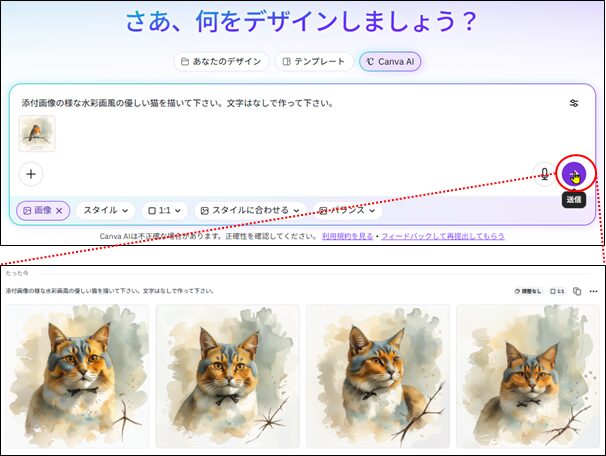Switch to the あなたのデザイン tab
This screenshot has width=606, height=456.
[220, 62]
